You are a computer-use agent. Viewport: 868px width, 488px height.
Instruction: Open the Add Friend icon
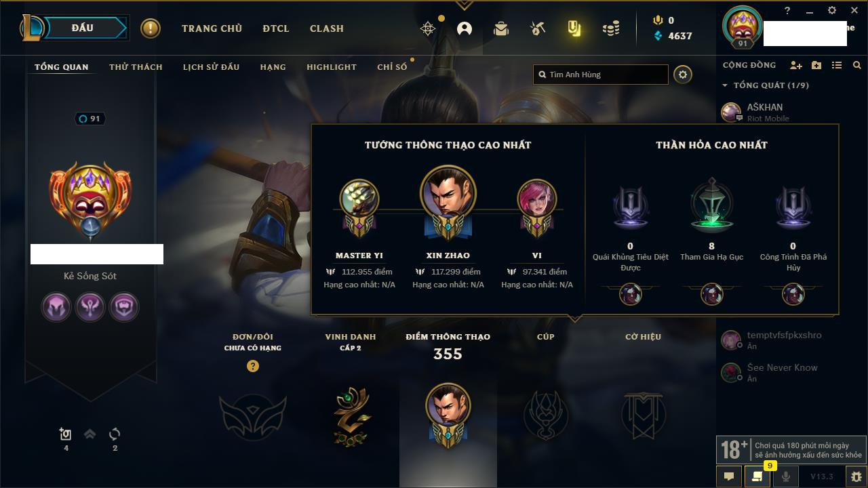(796, 65)
